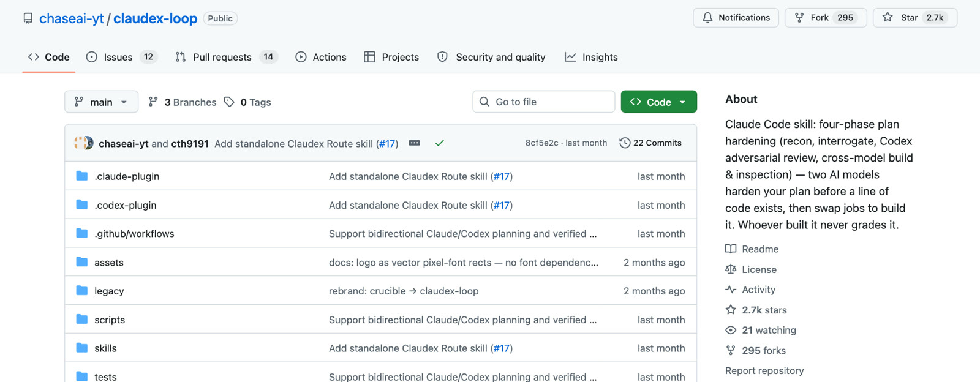
Task: Open the scripts row bidirectional planning commit
Action: click(x=462, y=320)
